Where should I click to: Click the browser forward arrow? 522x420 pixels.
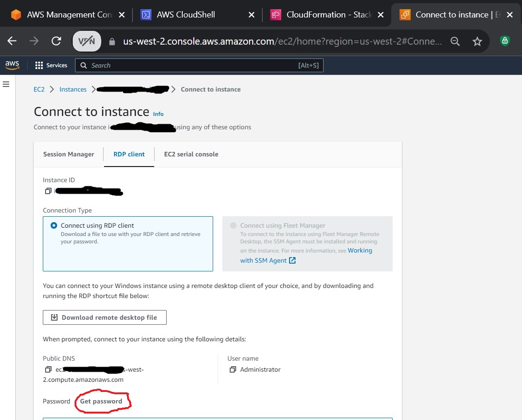coord(34,41)
